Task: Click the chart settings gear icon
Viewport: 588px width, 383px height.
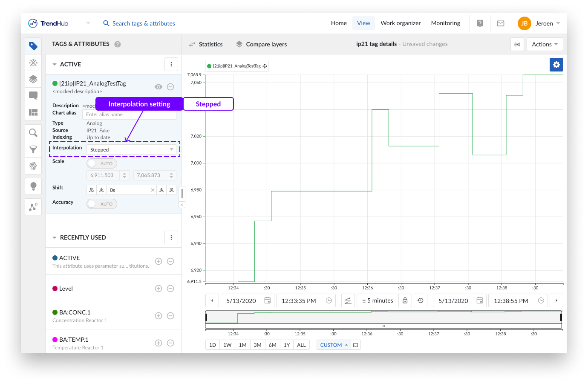Action: [x=556, y=65]
